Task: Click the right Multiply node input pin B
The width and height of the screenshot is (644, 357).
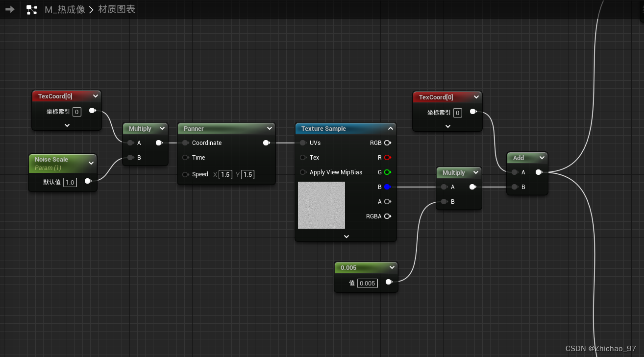Action: point(444,202)
